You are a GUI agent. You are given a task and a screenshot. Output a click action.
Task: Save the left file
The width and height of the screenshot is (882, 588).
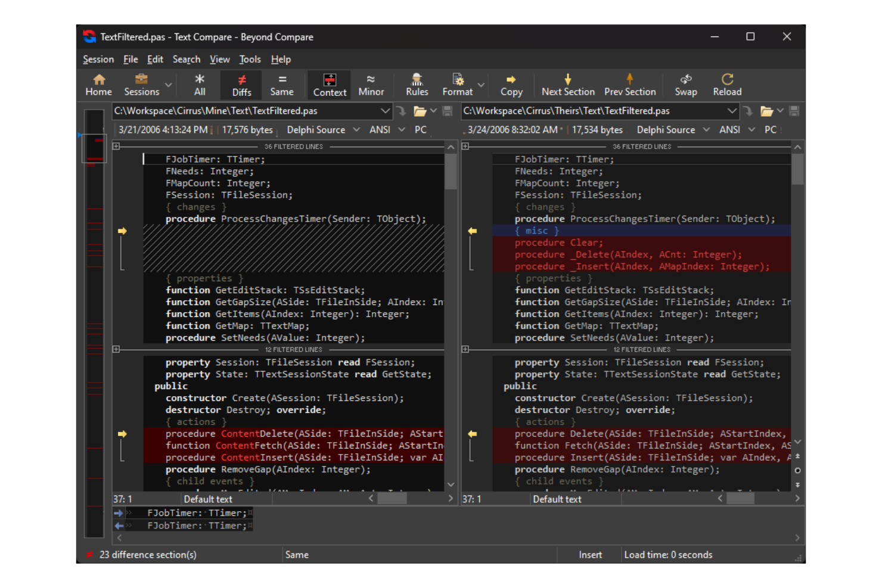(x=448, y=111)
